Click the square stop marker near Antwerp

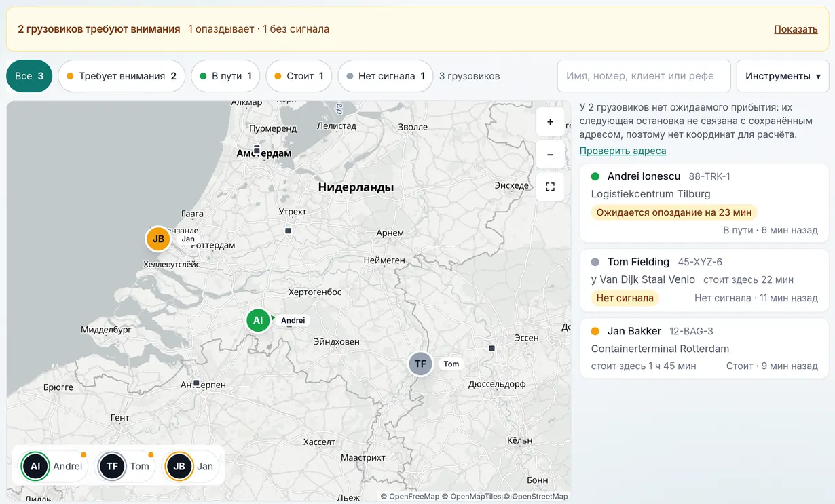click(x=196, y=383)
